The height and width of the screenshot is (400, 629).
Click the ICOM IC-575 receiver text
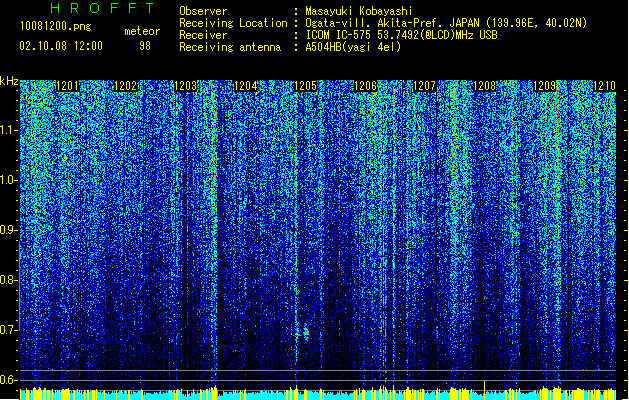click(x=402, y=35)
